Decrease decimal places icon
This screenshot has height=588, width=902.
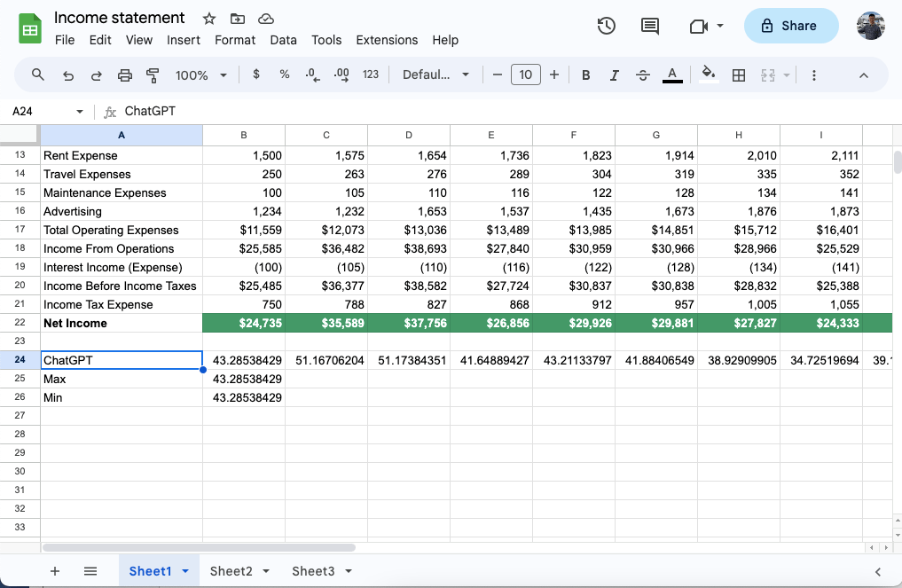tap(312, 74)
